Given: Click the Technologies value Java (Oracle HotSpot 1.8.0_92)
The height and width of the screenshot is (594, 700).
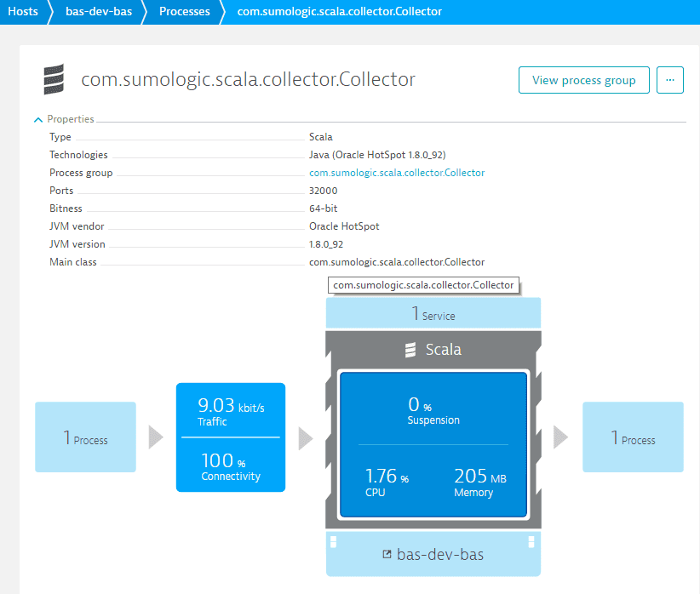Looking at the screenshot, I should pos(377,155).
